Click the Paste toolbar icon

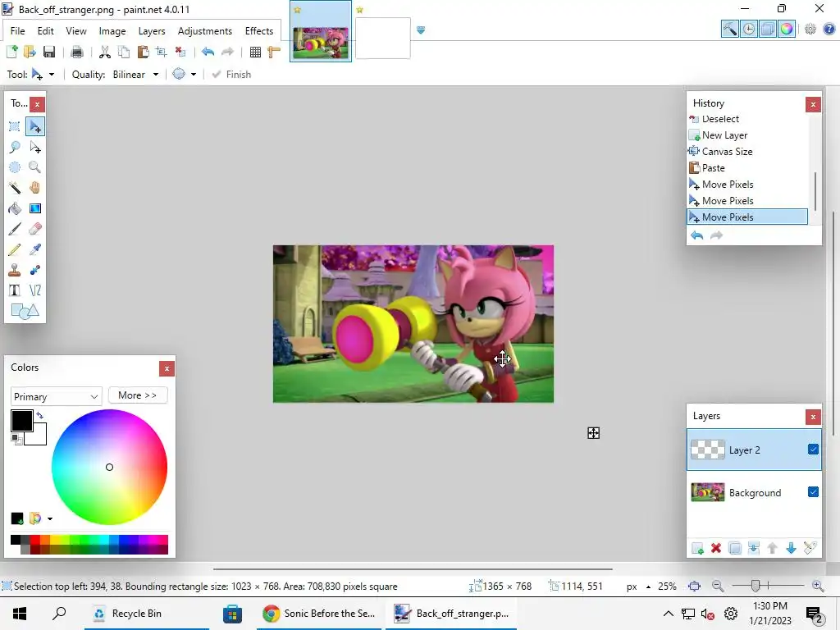pyautogui.click(x=143, y=52)
